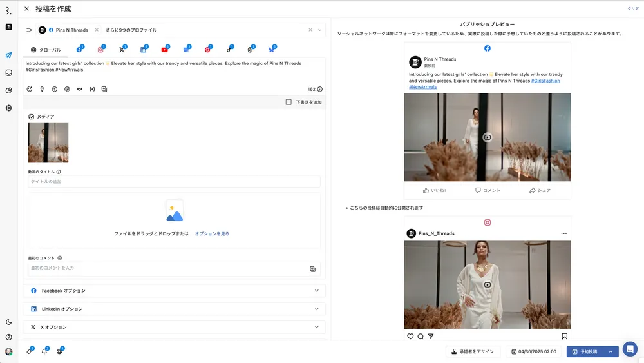Switch to the Bluesky network tab
Image resolution: width=644 pixels, height=363 pixels.
272,50
